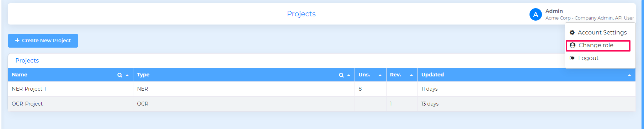Click the gear icon beside Account Settings

click(572, 32)
